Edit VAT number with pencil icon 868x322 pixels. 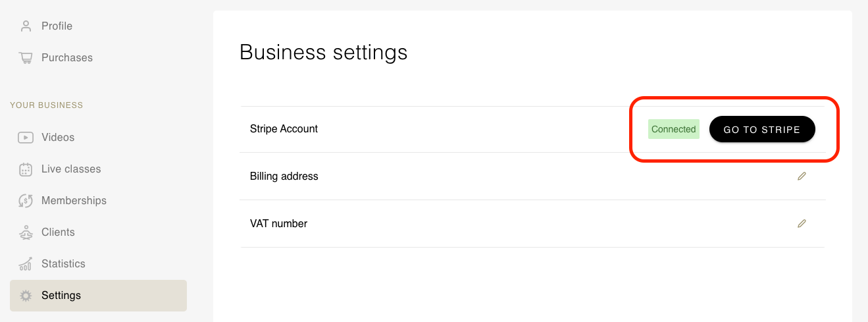(x=802, y=224)
